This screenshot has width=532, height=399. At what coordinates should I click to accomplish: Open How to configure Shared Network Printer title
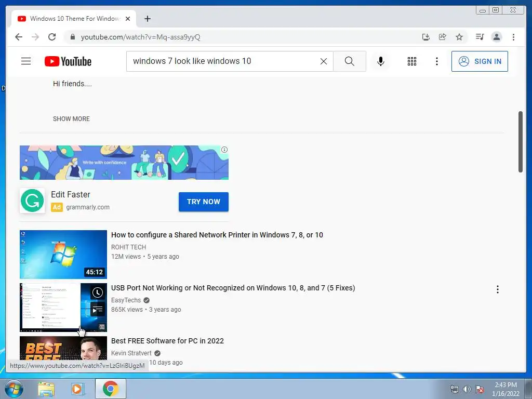tap(217, 235)
